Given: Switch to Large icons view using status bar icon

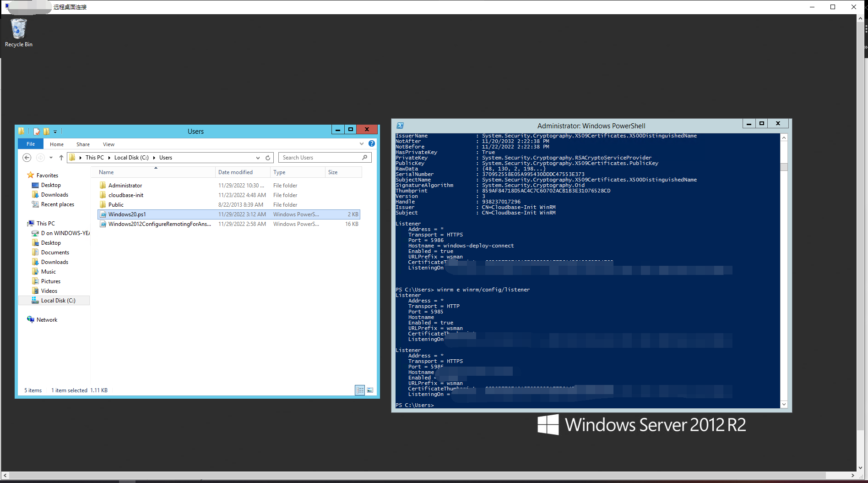Looking at the screenshot, I should 370,390.
